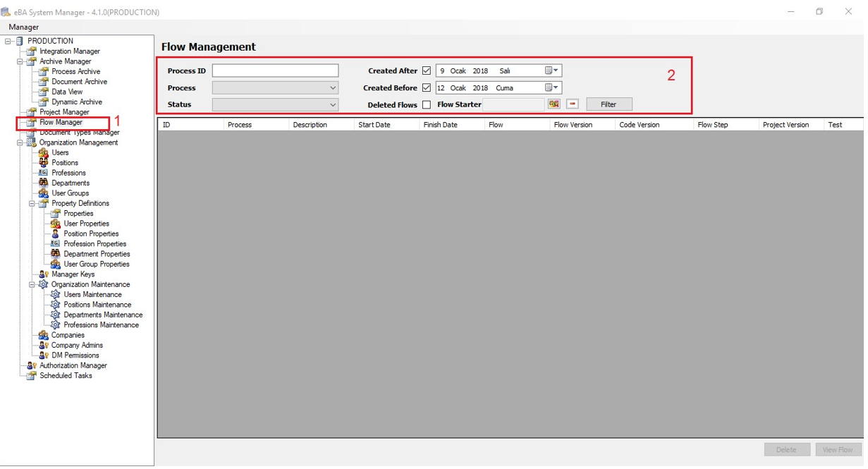Select User Properties tree item
Screen dimensions: 868x469
pyautogui.click(x=86, y=224)
